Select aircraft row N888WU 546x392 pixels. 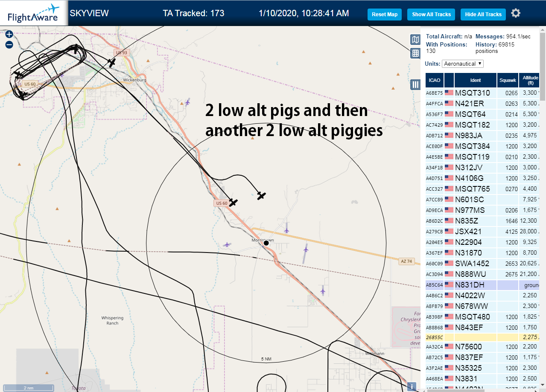coord(482,274)
